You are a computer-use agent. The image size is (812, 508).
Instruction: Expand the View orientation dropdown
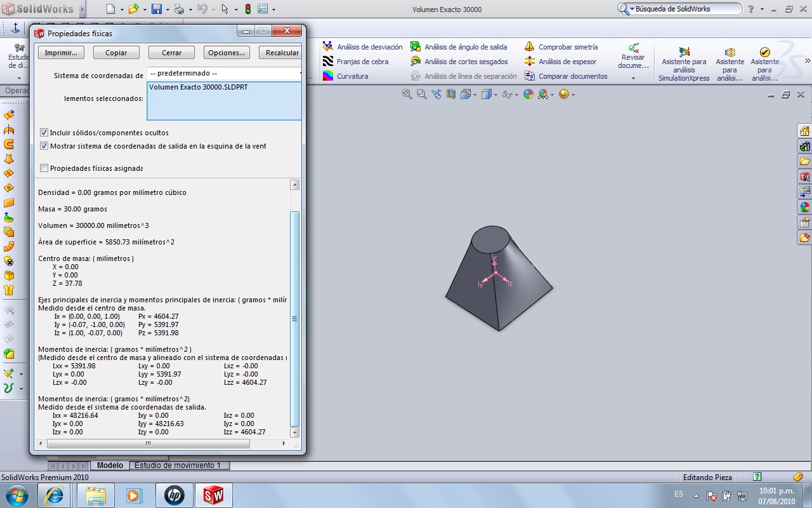click(x=474, y=95)
